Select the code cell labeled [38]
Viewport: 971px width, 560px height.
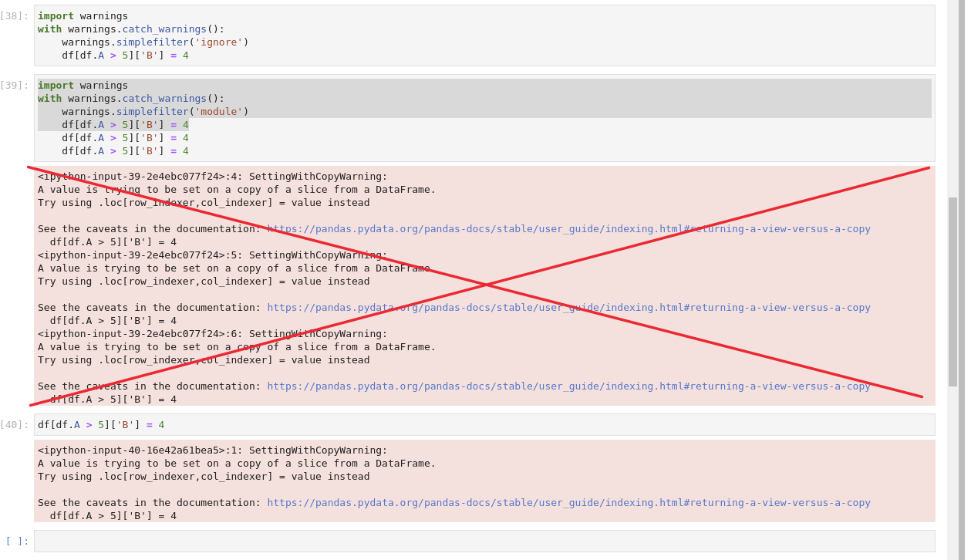click(308, 35)
